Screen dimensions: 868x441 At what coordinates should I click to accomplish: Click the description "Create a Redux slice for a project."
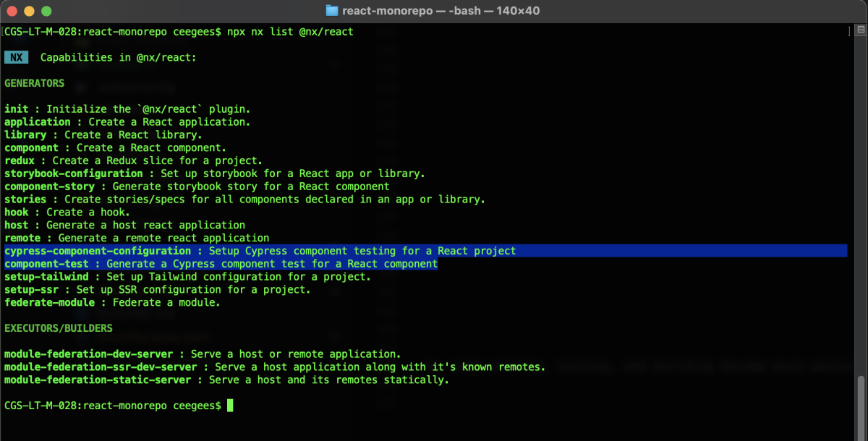158,160
